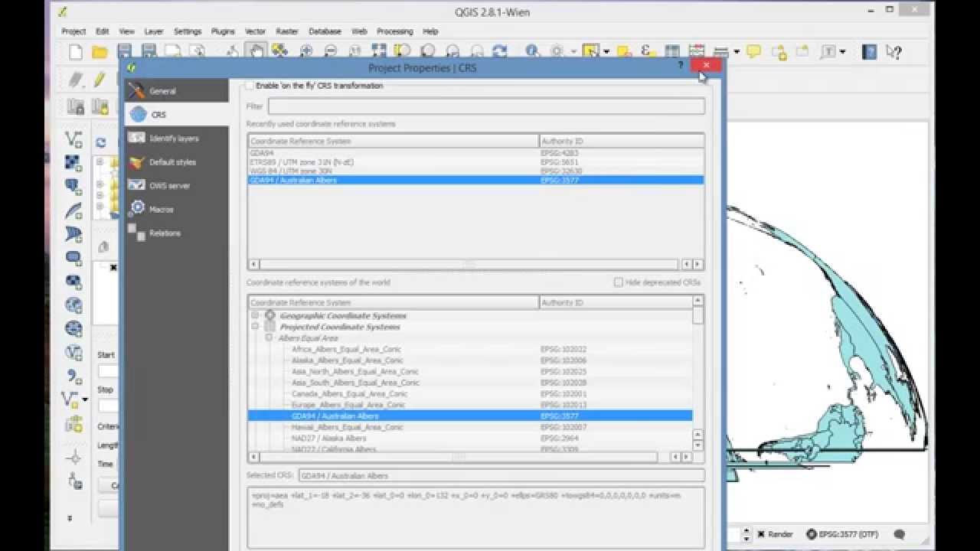Open the Processing menu
980x551 pixels.
pyautogui.click(x=395, y=31)
